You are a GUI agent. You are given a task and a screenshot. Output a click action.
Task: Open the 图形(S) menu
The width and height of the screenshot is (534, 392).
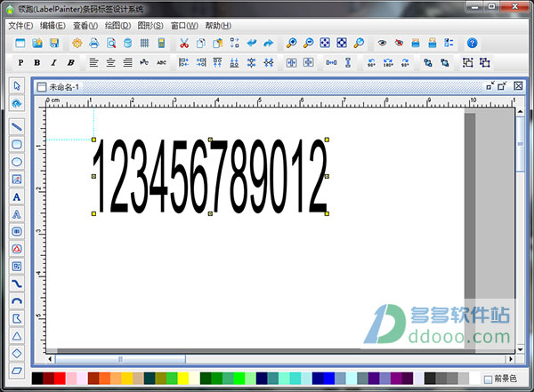pos(150,26)
